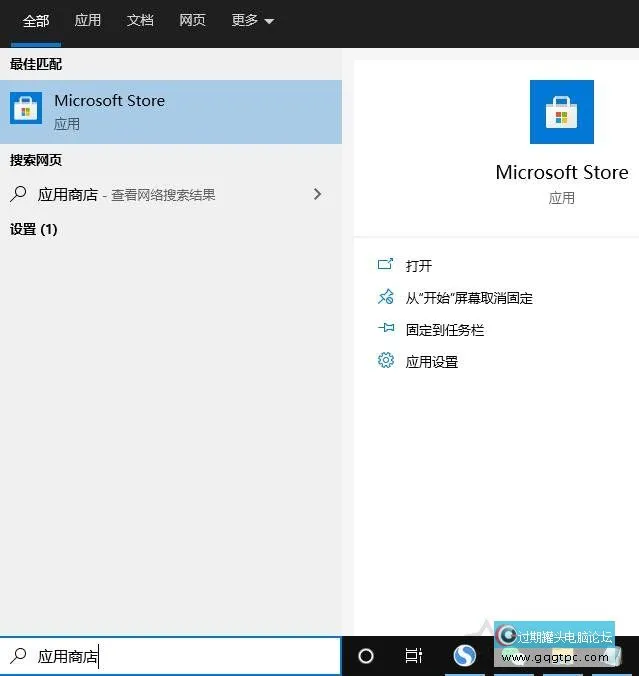Click Microsoft Store title in preview pane

coord(561,172)
